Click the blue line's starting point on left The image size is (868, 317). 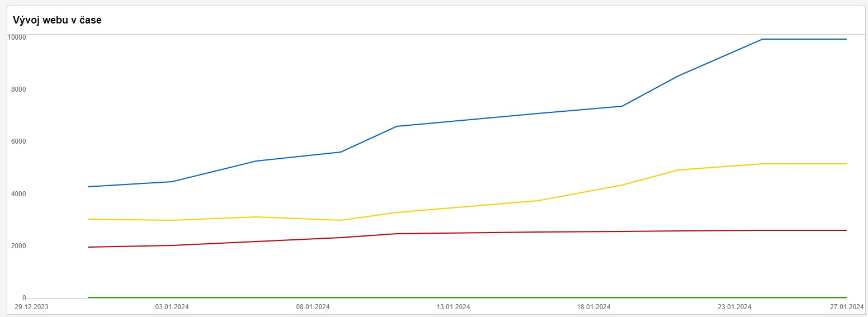point(88,187)
